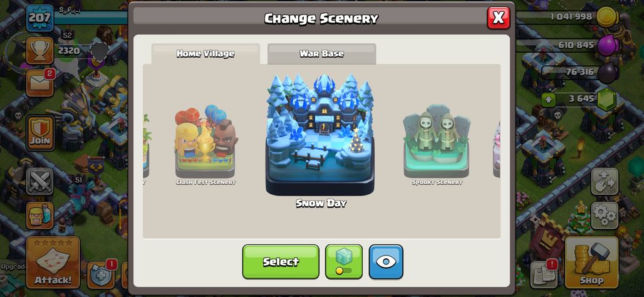Switch to the War Base tab
The width and height of the screenshot is (644, 297).
coord(321,54)
